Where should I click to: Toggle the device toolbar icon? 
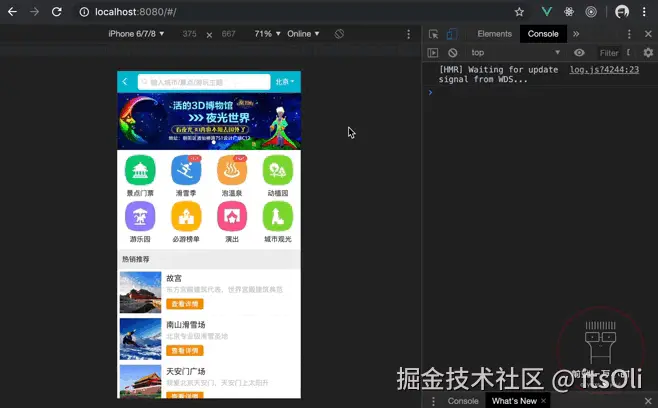452,34
